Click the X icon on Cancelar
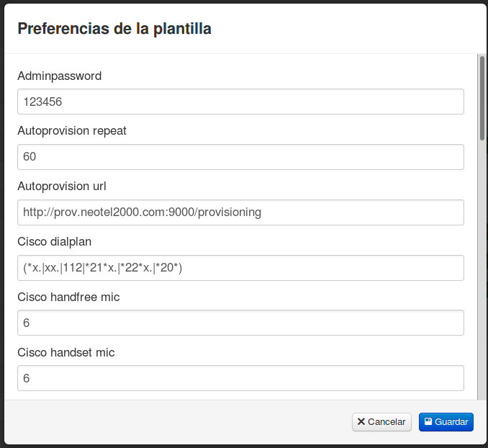The image size is (488, 448). click(361, 422)
